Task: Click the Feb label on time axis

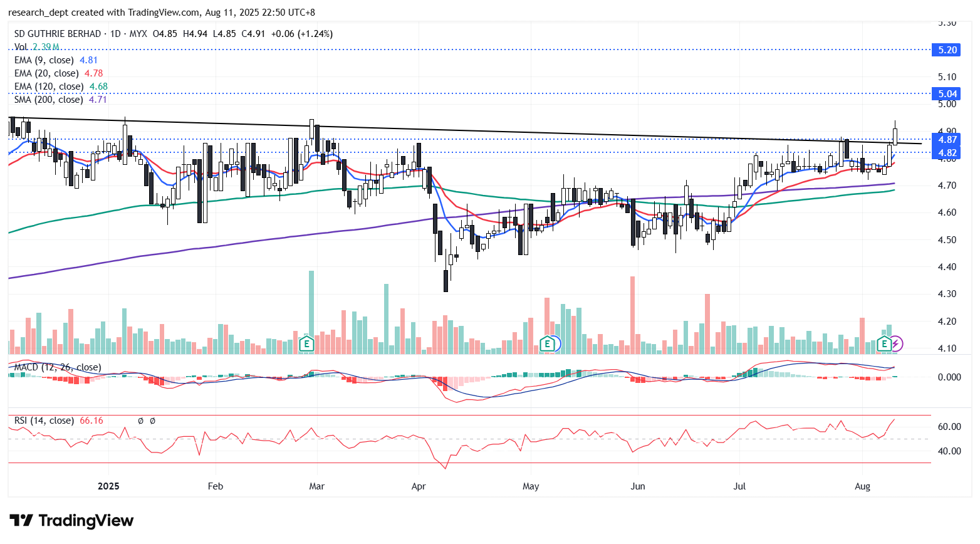Action: click(x=216, y=486)
